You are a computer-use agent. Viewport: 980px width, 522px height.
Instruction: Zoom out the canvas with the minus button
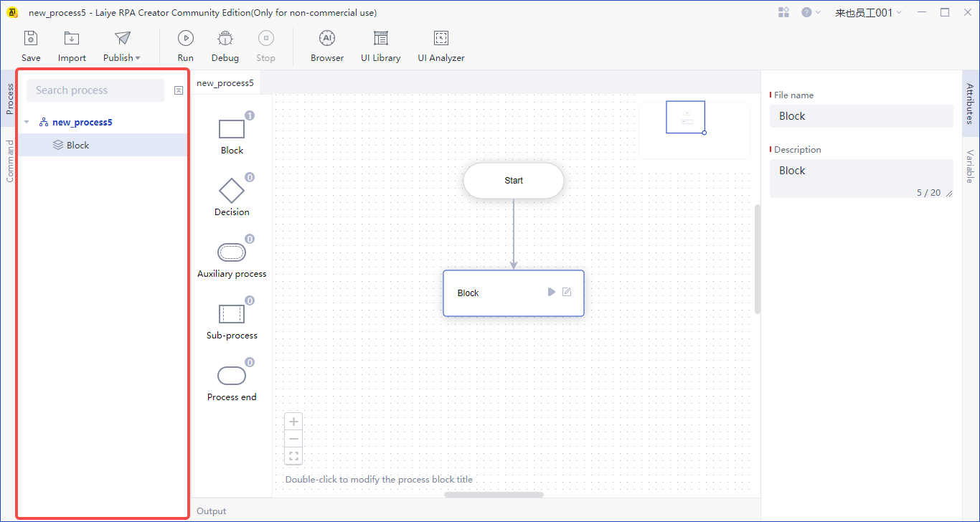coord(293,439)
